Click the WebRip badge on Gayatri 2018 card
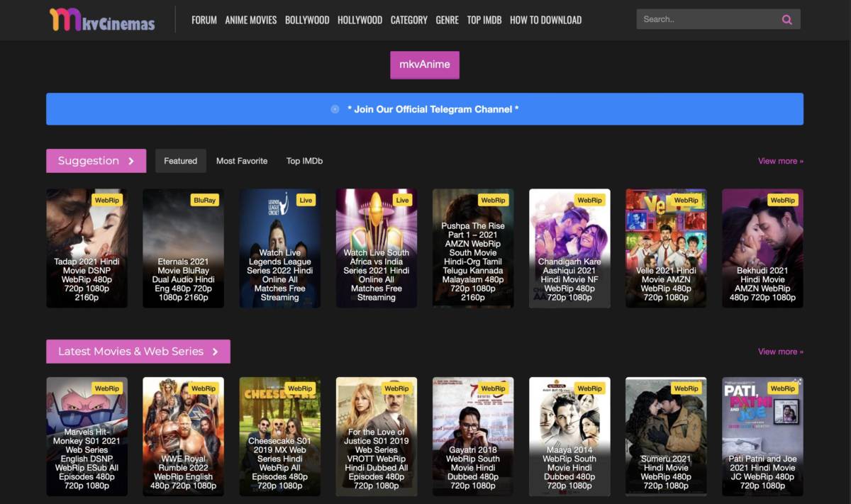The height and width of the screenshot is (504, 851). pos(493,388)
